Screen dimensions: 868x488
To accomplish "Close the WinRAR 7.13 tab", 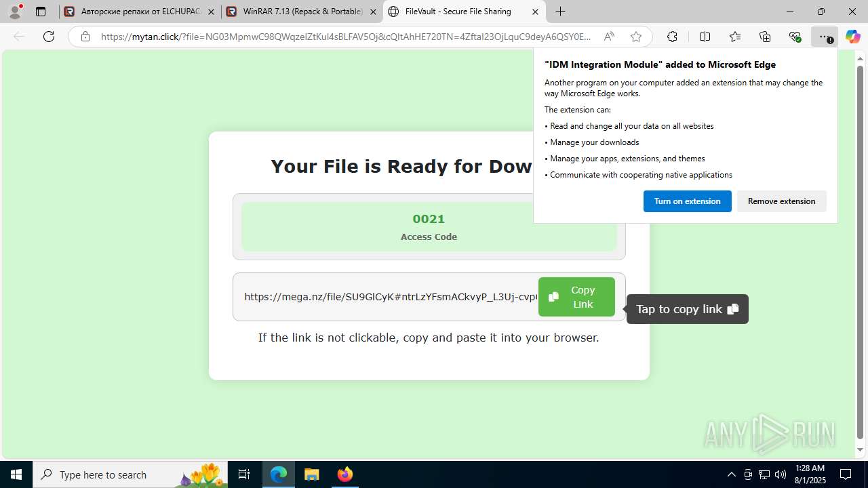I will click(x=373, y=12).
